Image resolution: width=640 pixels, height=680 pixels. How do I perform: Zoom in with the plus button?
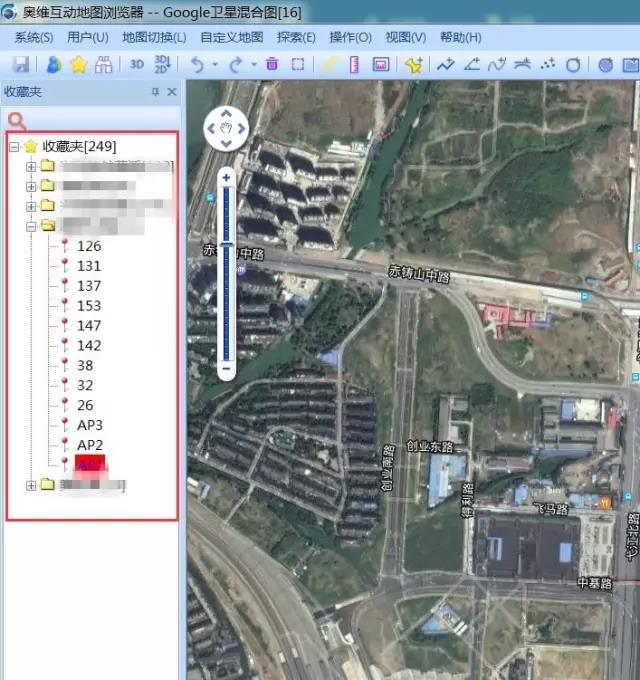click(x=226, y=177)
